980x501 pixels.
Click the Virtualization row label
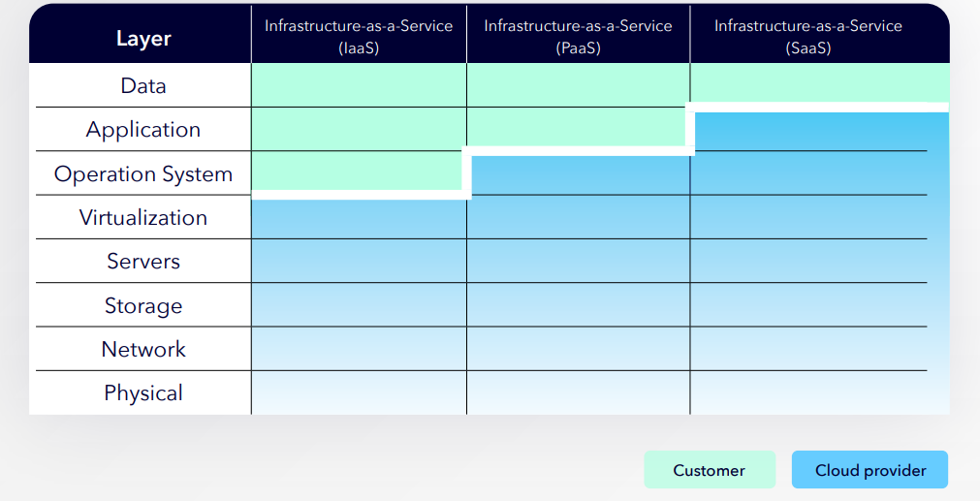coord(143,217)
